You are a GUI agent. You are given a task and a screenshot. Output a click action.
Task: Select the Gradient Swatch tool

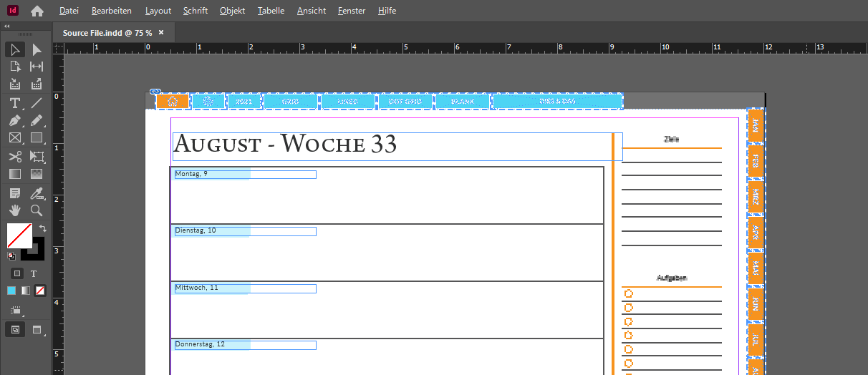14,173
